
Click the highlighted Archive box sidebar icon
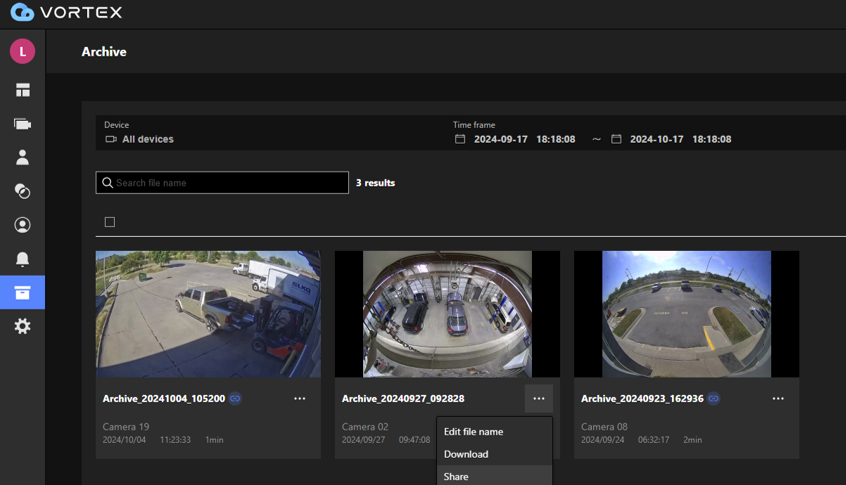pyautogui.click(x=22, y=293)
